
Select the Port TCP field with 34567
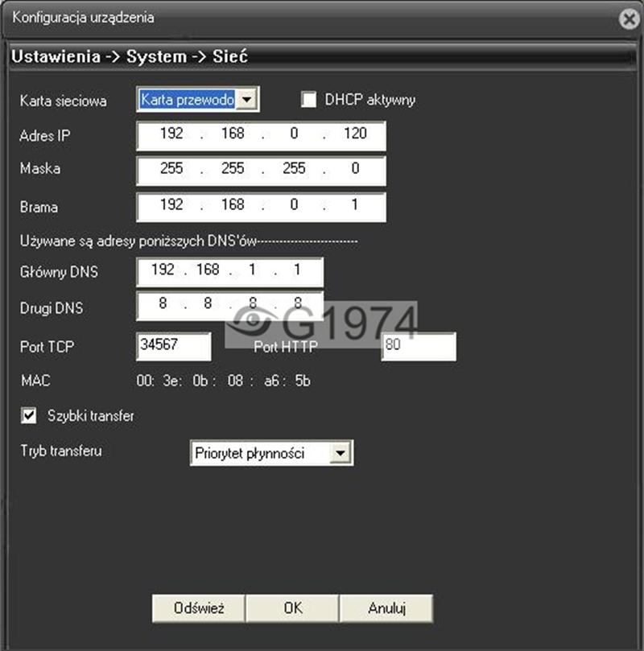pyautogui.click(x=174, y=346)
